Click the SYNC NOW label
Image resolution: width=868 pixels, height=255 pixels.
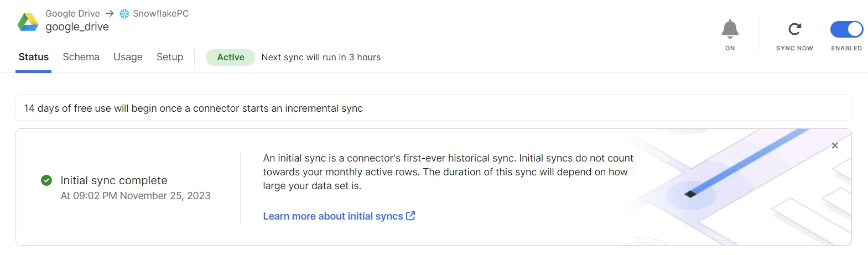coord(795,48)
